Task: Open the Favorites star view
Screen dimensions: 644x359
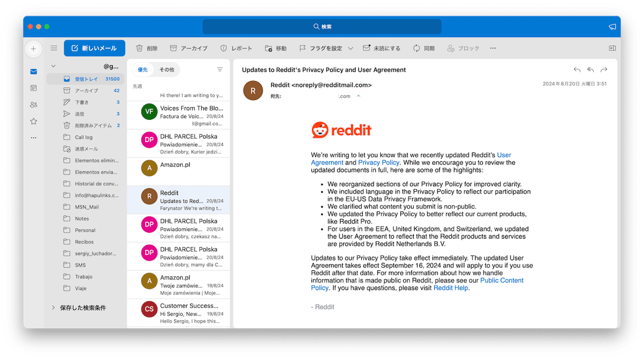Action: point(34,121)
